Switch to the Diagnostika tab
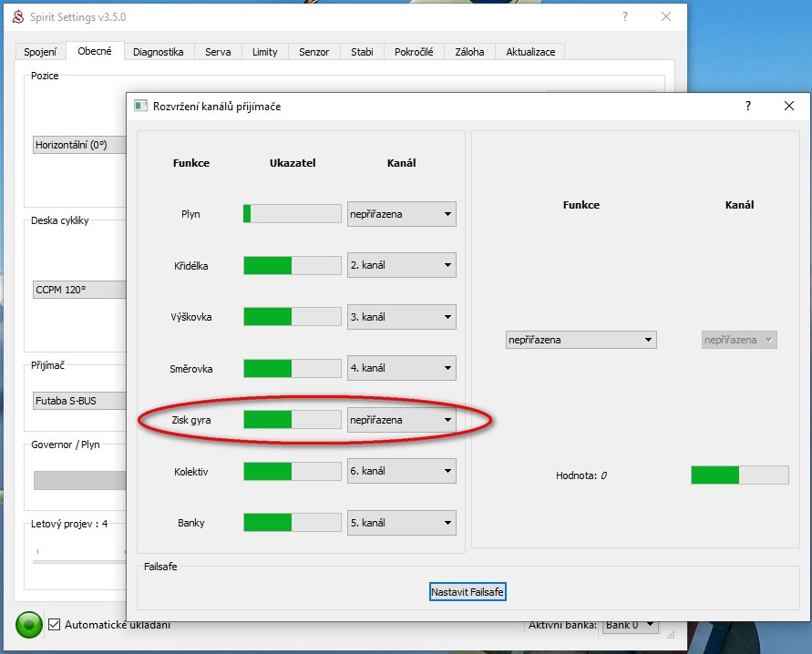Screen dimensions: 812x654 (x=158, y=52)
